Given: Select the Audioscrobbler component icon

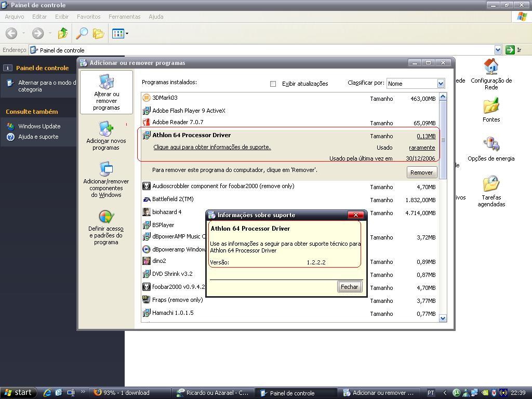Looking at the screenshot, I should (146, 186).
